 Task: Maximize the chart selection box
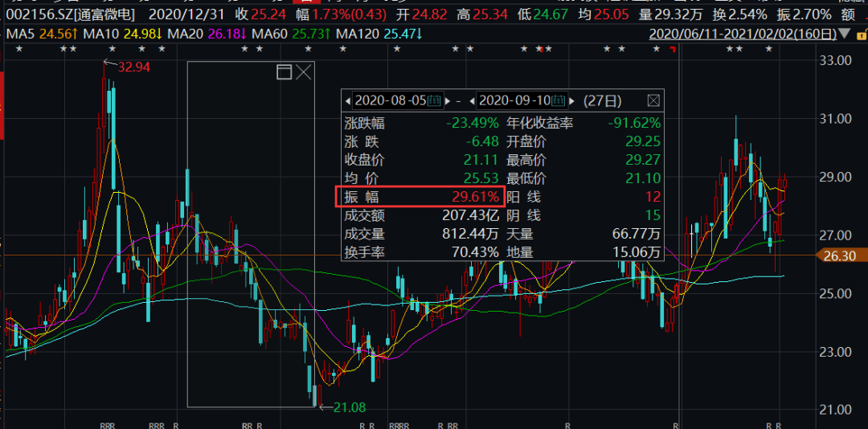click(284, 73)
